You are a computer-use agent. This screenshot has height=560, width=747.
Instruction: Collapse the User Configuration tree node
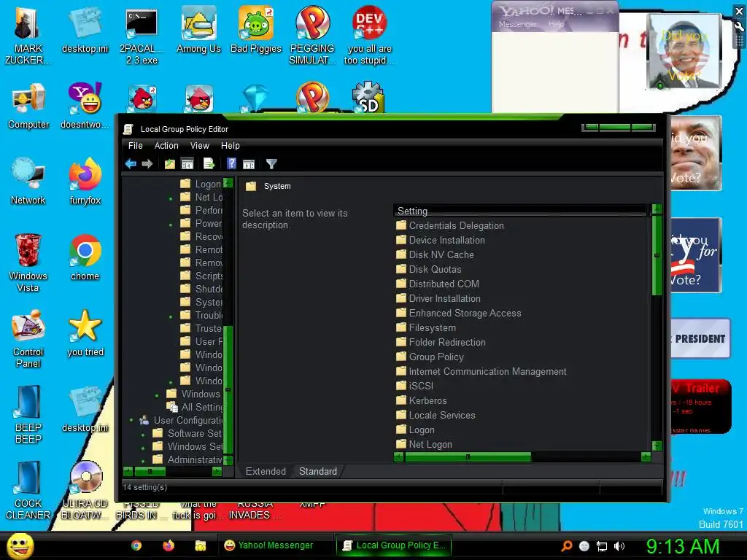tap(131, 421)
